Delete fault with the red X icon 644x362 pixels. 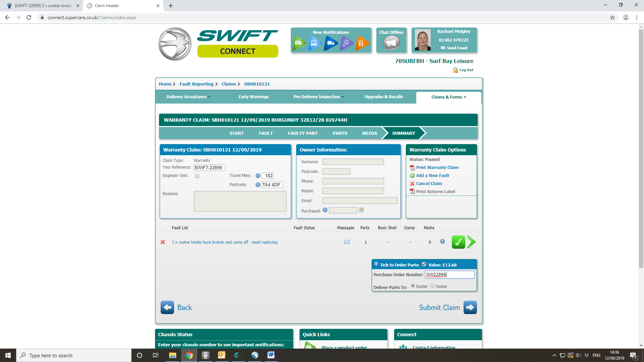point(163,242)
